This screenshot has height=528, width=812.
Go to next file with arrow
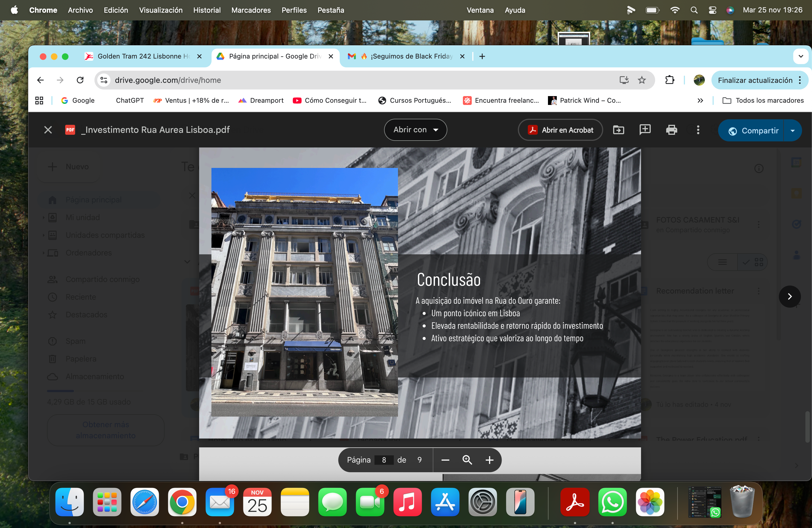click(789, 296)
